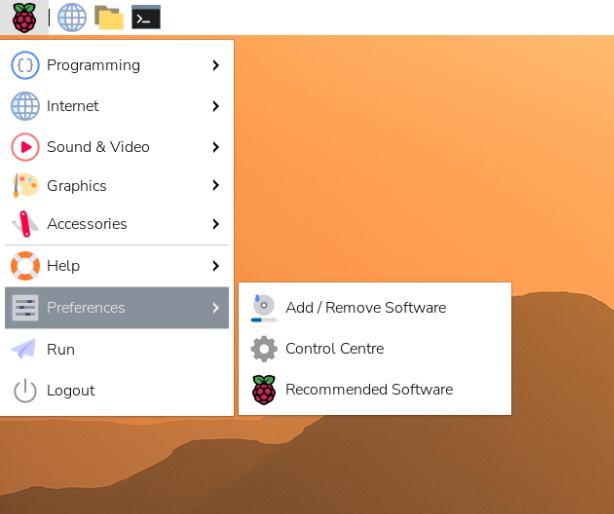This screenshot has width=614, height=514.
Task: Open the File Manager folder icon
Action: tap(108, 17)
